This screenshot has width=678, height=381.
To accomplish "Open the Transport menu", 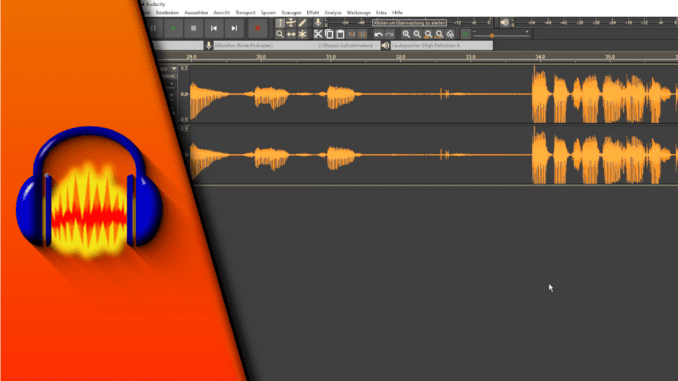I will [x=245, y=13].
